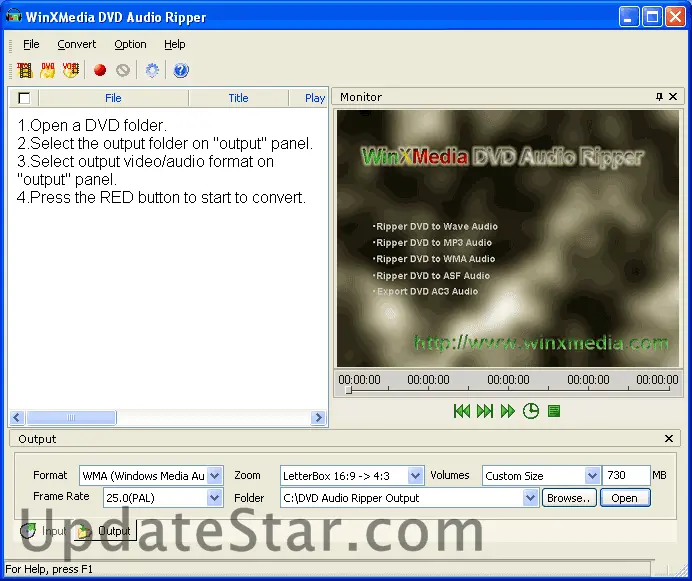Switch to the Output tab
This screenshot has height=581, width=692.
[105, 531]
